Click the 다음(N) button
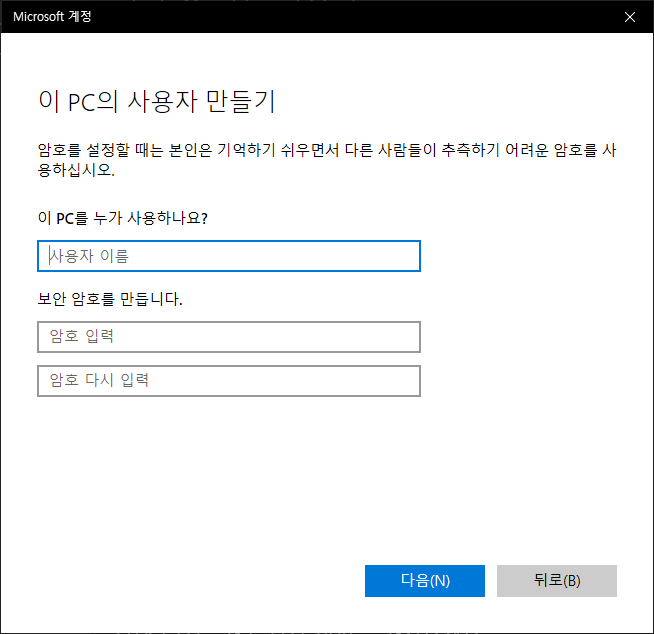 (425, 581)
